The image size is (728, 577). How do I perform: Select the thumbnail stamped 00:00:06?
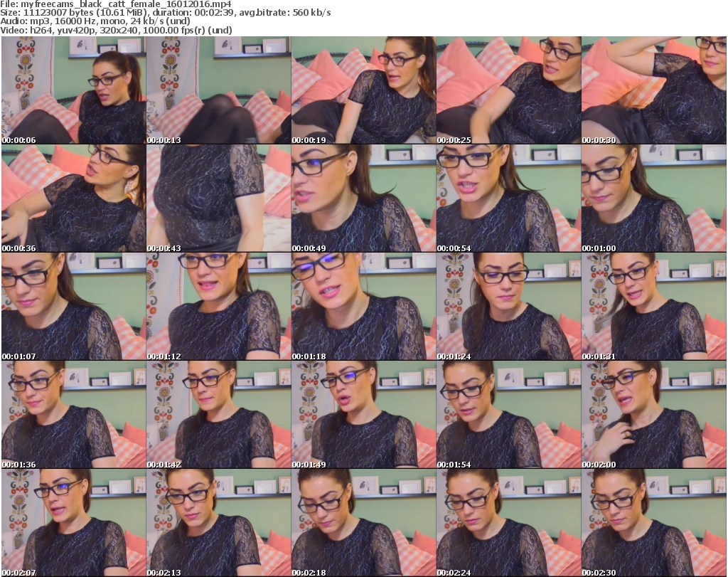[x=73, y=90]
